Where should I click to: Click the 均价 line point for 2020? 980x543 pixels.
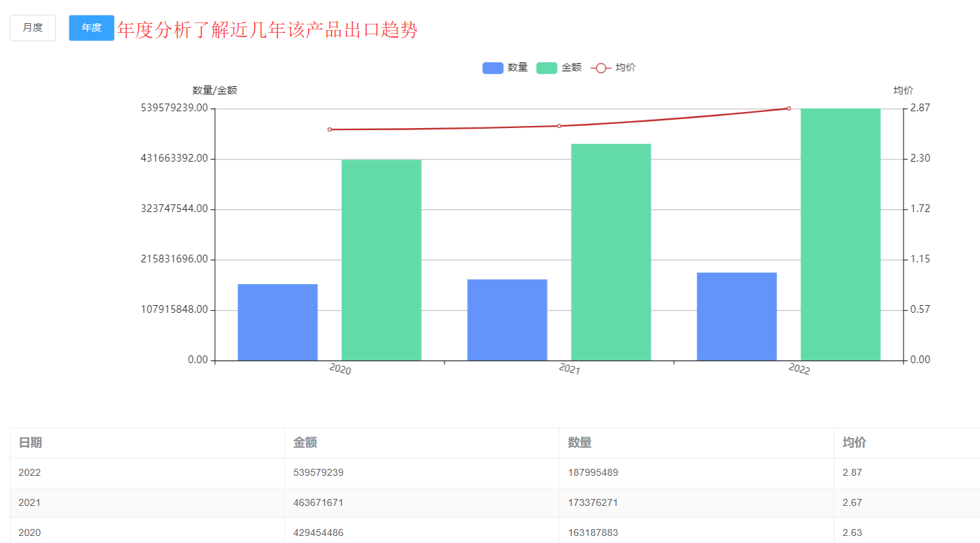[x=330, y=129]
